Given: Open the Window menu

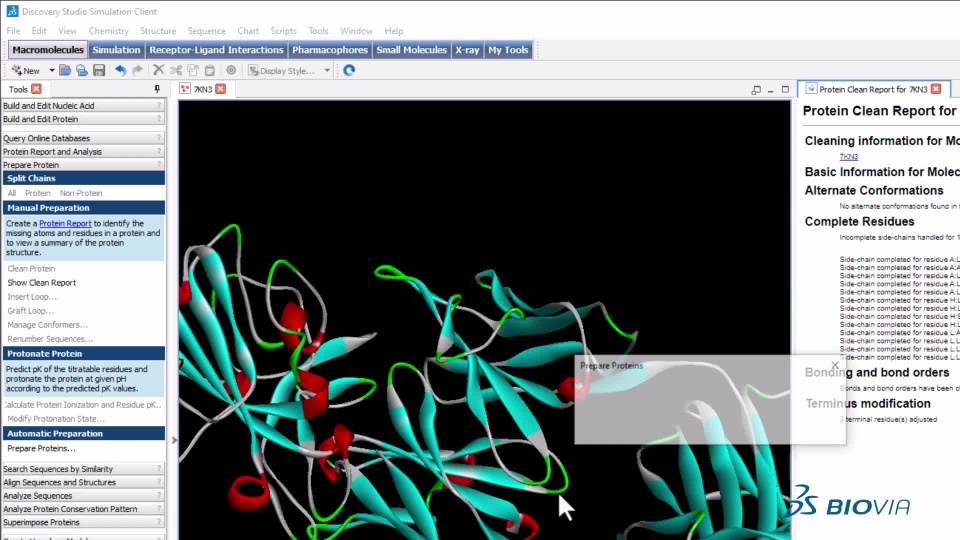Looking at the screenshot, I should 356,31.
